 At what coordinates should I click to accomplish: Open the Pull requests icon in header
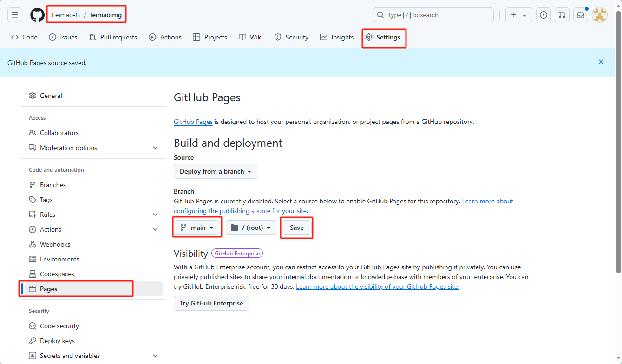point(562,15)
